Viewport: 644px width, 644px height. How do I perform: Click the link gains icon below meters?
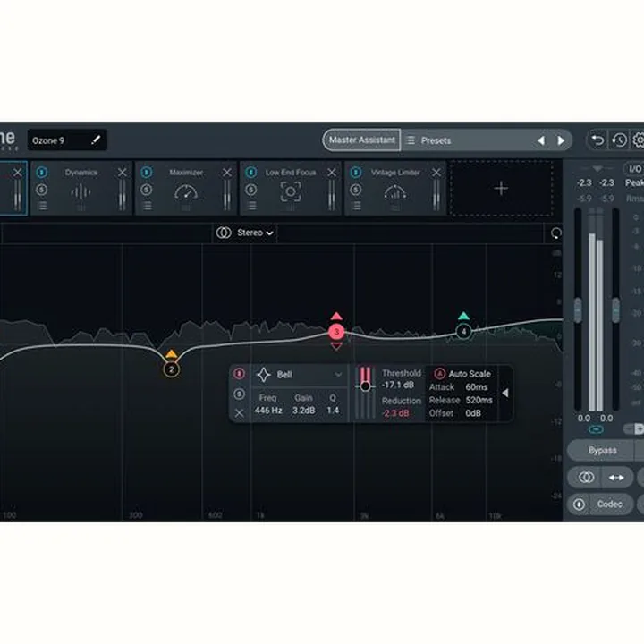point(597,429)
